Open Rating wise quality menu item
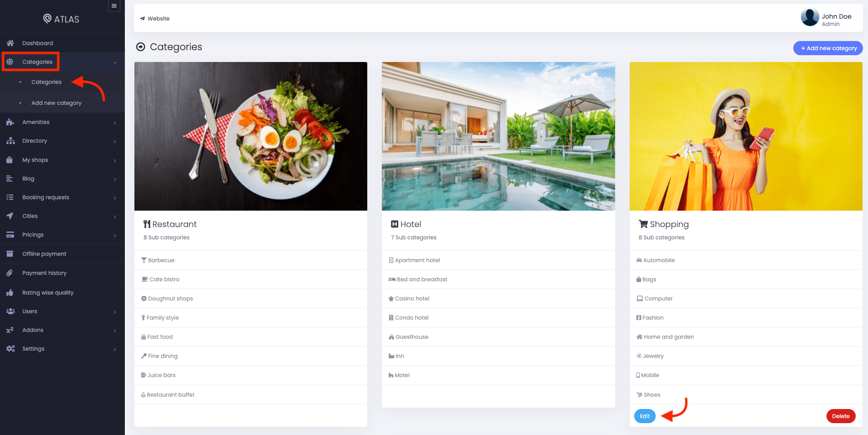The width and height of the screenshot is (868, 435). (x=62, y=293)
